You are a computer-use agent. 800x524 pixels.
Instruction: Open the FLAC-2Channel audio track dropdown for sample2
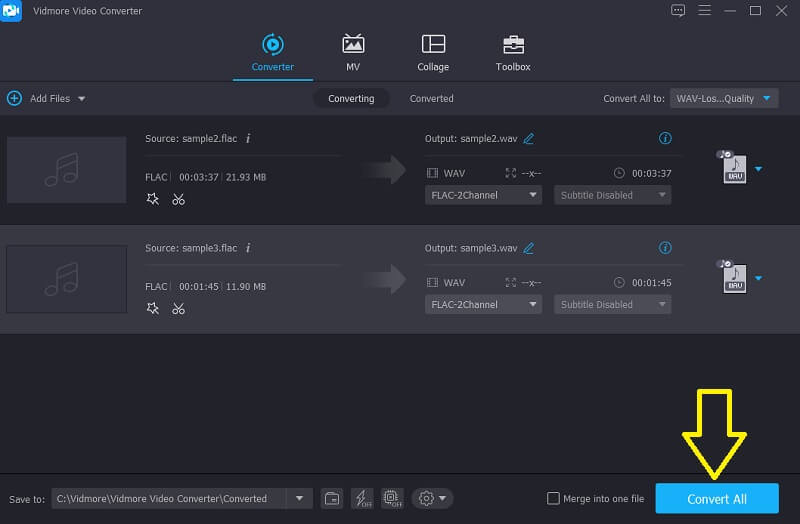click(483, 195)
